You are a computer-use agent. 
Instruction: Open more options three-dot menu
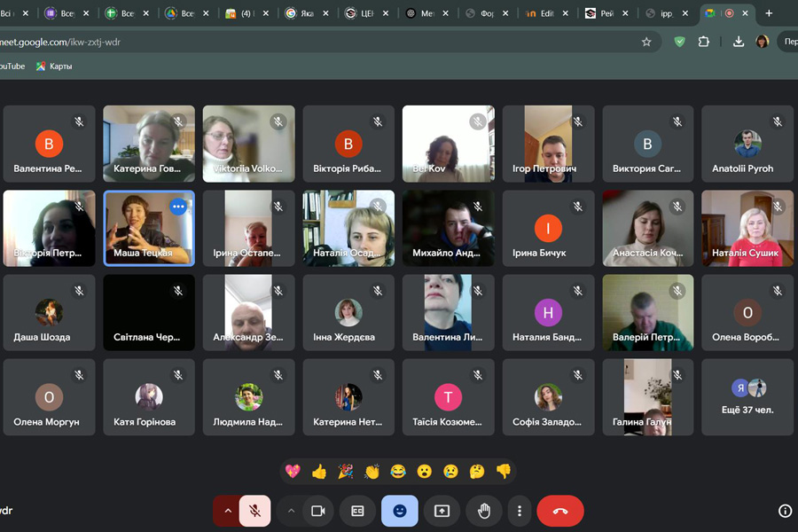519,511
